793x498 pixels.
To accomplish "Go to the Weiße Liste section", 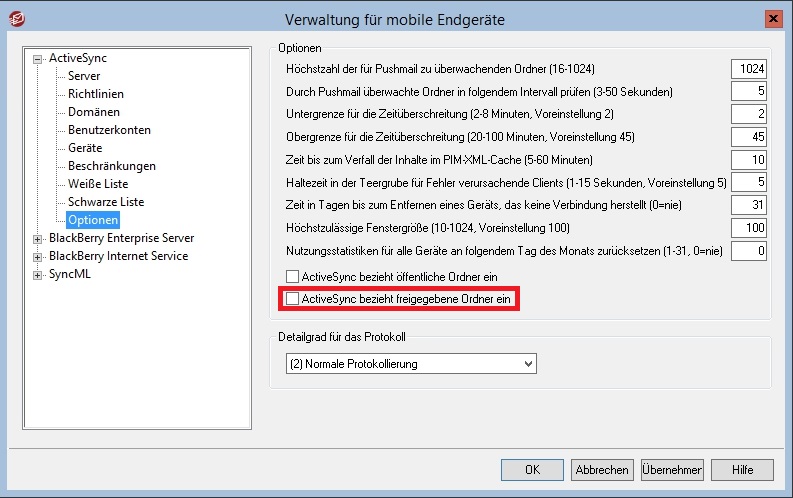I will click(x=98, y=184).
